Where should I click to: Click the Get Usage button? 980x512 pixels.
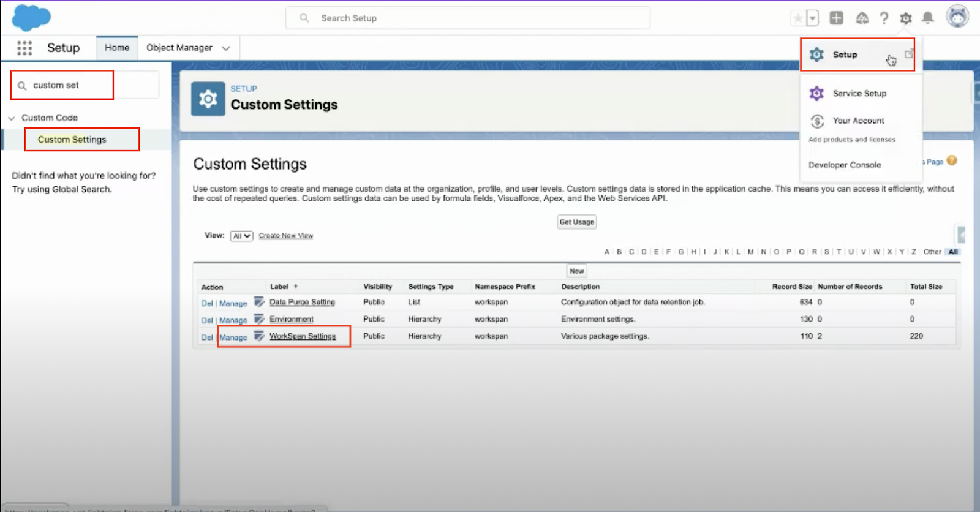tap(577, 222)
